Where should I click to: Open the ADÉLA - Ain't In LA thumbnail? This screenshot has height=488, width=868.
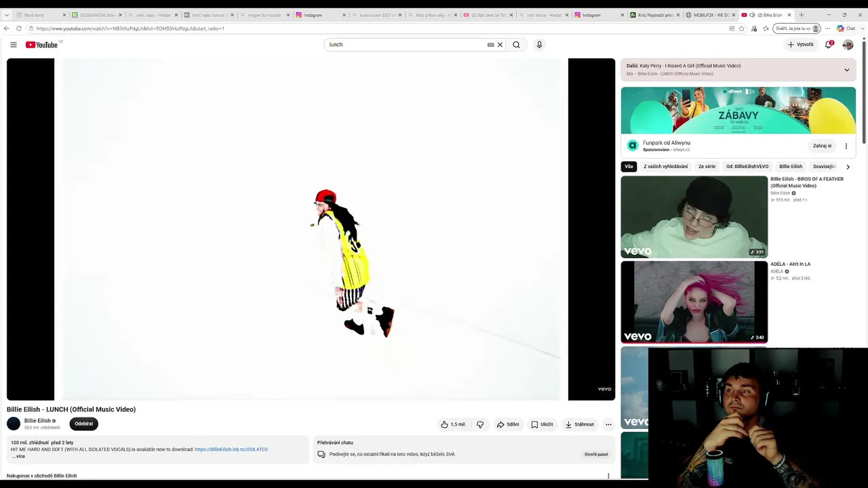coord(694,302)
